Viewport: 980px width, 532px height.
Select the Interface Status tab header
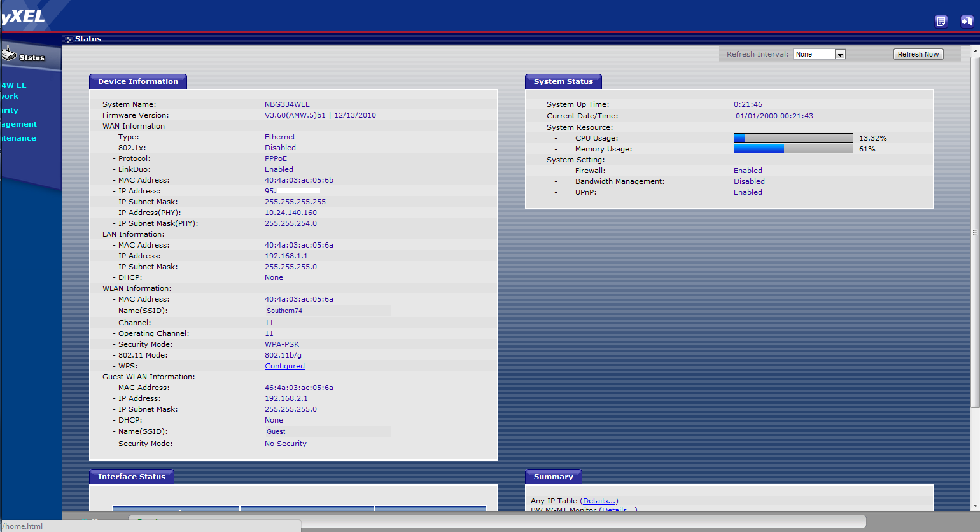click(132, 477)
